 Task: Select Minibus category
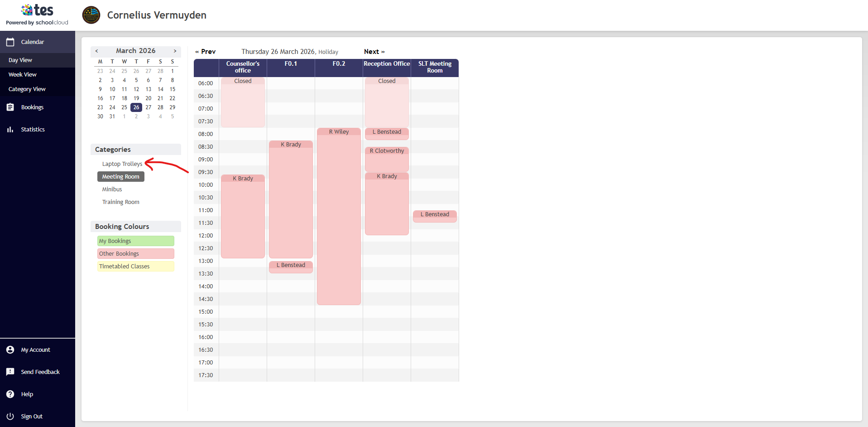112,189
